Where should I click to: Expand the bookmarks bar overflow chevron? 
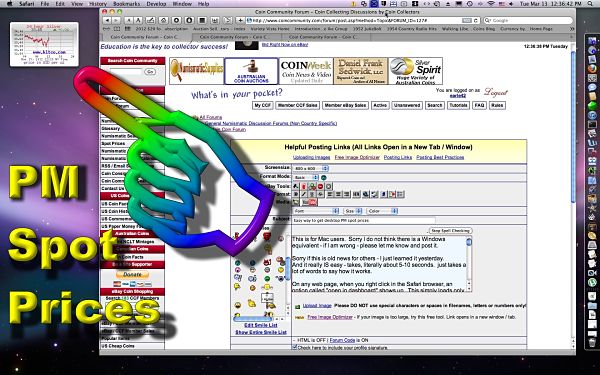(572, 29)
